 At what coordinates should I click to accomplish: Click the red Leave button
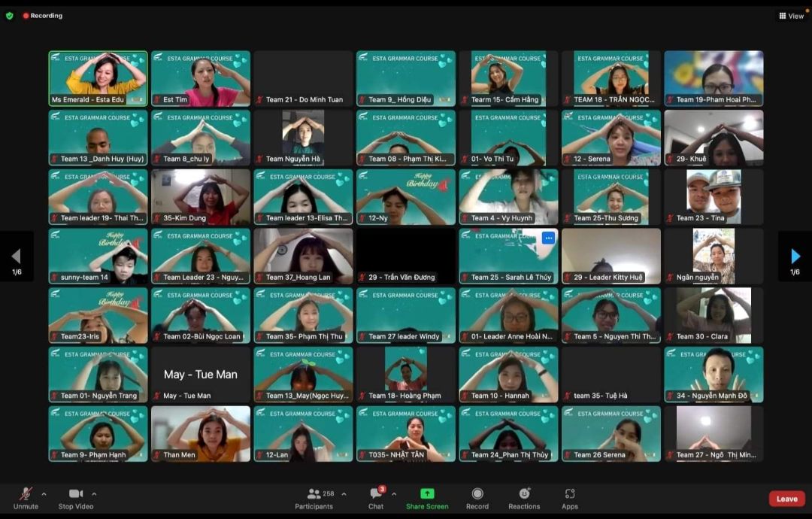(786, 499)
